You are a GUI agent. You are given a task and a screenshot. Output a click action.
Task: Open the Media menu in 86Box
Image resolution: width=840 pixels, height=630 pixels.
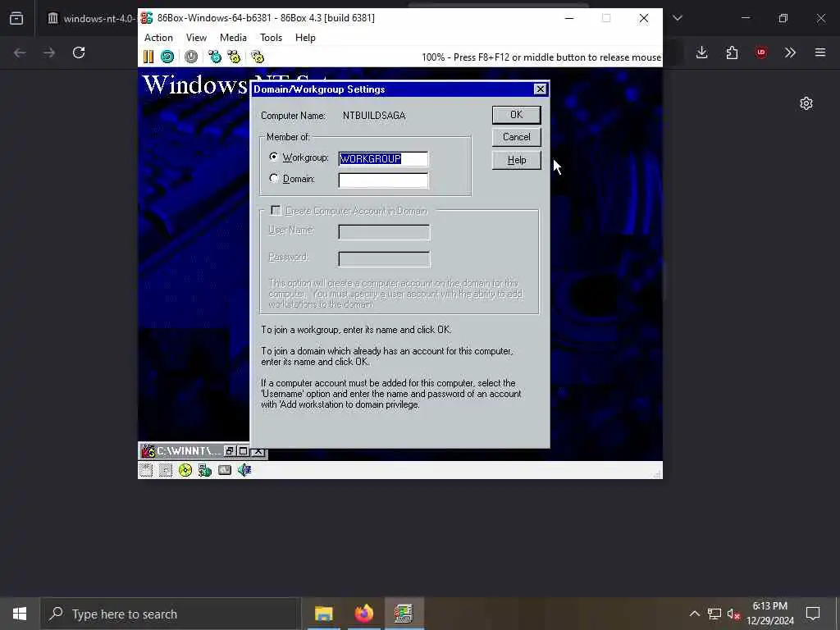pyautogui.click(x=233, y=38)
